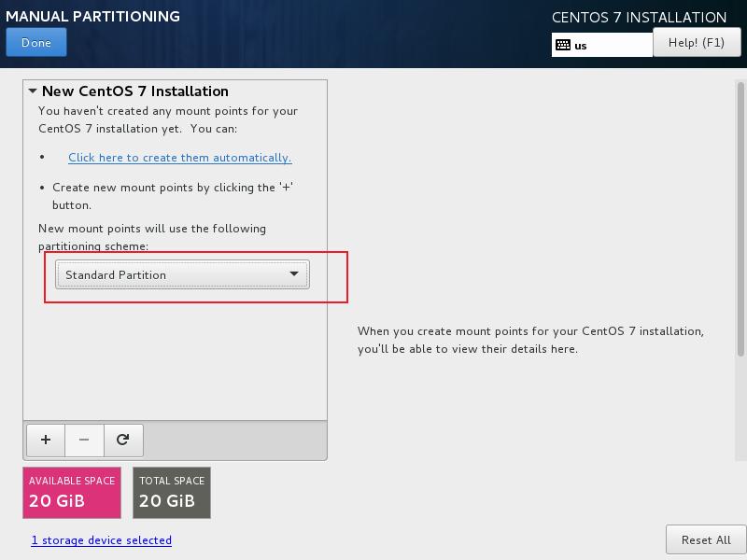Click the arrow on the partitioning scheme dropdown

coord(293,274)
